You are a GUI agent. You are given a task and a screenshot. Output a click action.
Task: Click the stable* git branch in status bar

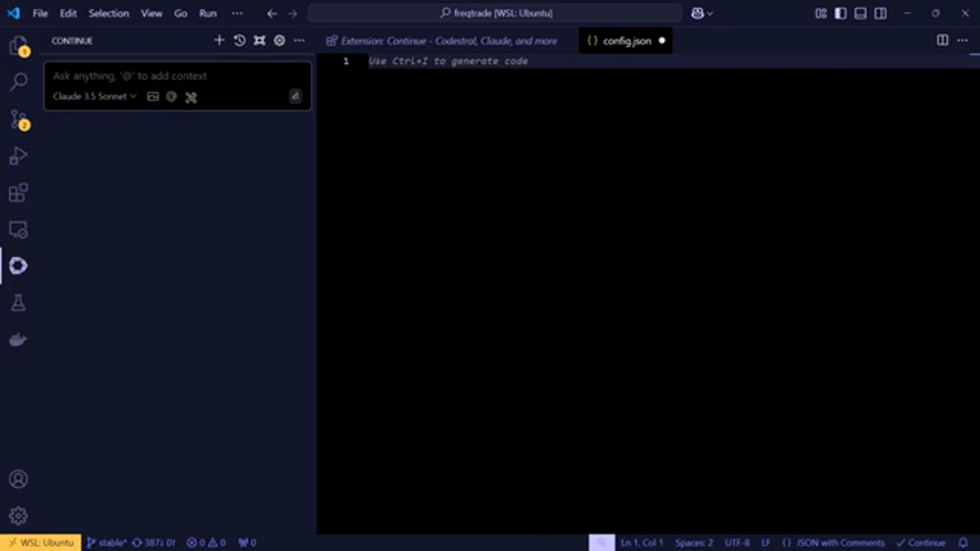tap(106, 543)
